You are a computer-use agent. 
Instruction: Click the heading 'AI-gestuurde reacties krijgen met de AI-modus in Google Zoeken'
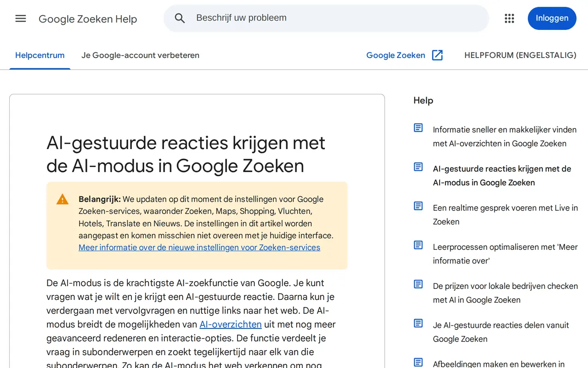(x=186, y=154)
